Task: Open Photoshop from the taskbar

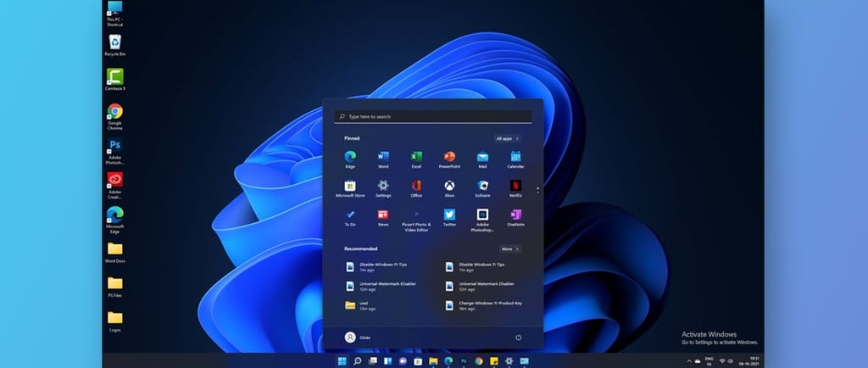Action: pyautogui.click(x=464, y=361)
